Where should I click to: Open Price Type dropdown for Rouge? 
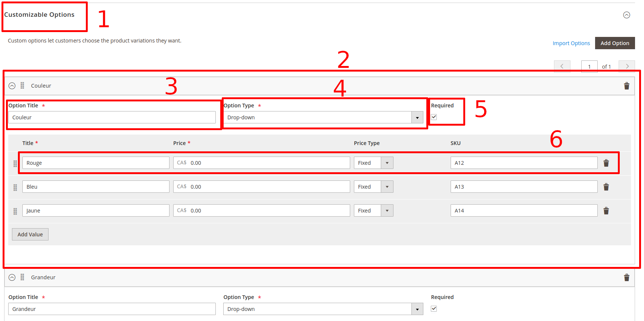(x=373, y=163)
